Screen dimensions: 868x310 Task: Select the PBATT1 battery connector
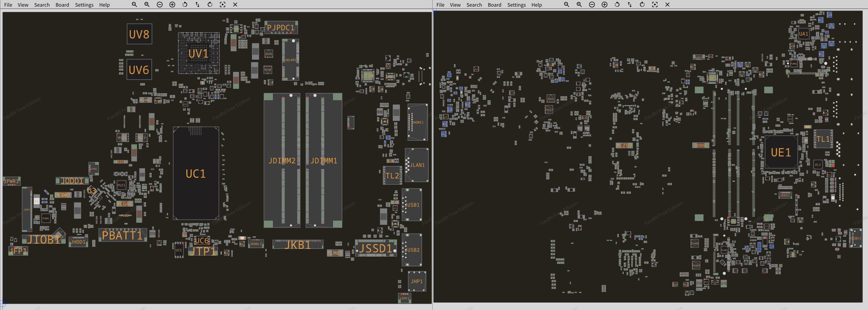click(x=122, y=235)
